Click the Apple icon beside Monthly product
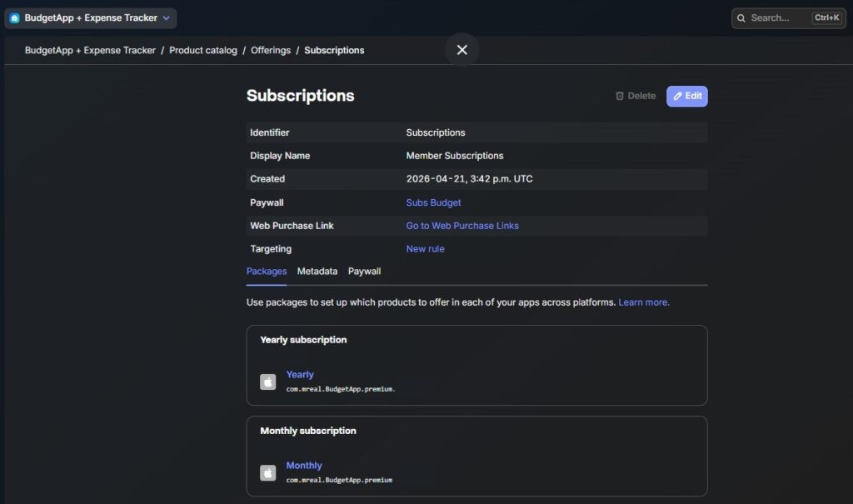This screenshot has width=853, height=504. [267, 473]
